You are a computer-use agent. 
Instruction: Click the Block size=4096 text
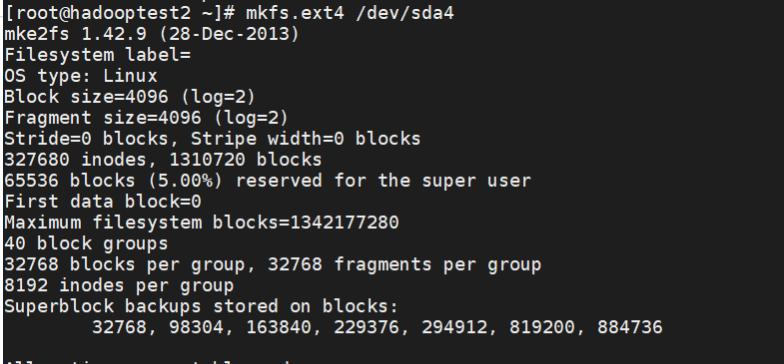coord(86,97)
